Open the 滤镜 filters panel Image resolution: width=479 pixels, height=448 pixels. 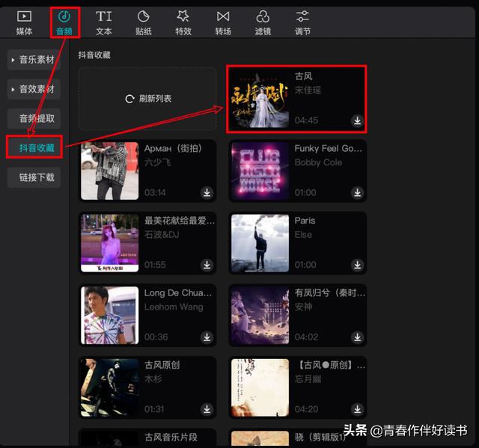[263, 22]
